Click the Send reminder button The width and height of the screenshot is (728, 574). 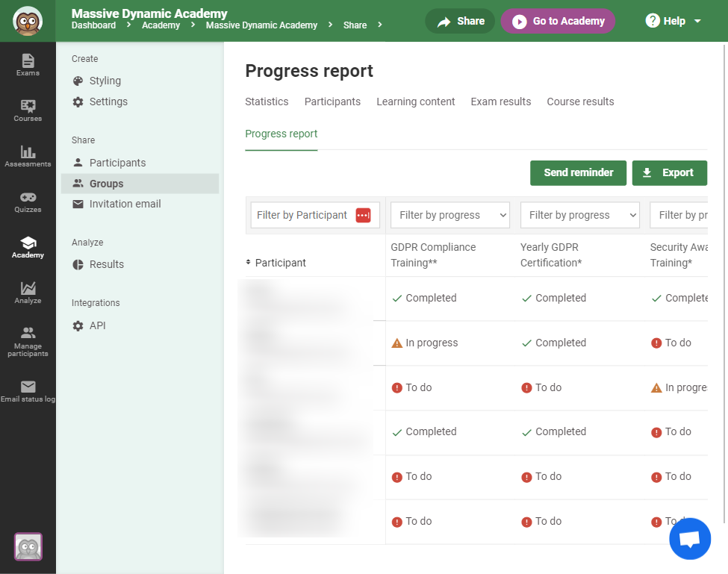click(x=578, y=172)
